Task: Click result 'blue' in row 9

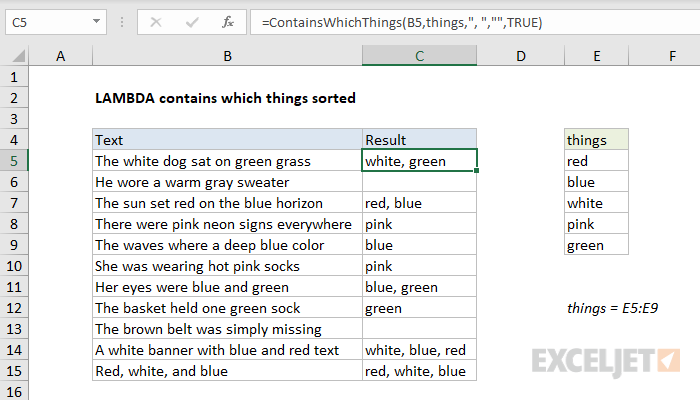Action: 419,245
